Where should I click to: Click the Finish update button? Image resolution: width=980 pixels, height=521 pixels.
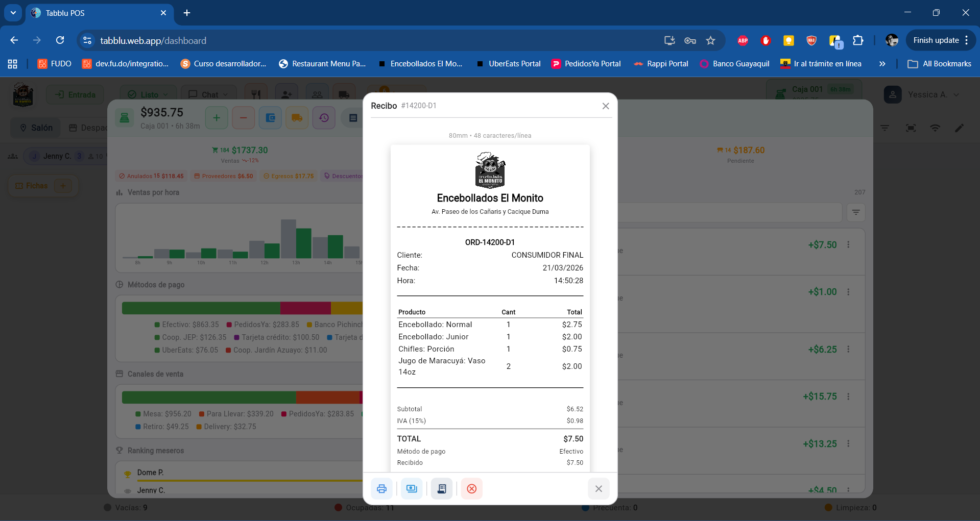(x=936, y=40)
